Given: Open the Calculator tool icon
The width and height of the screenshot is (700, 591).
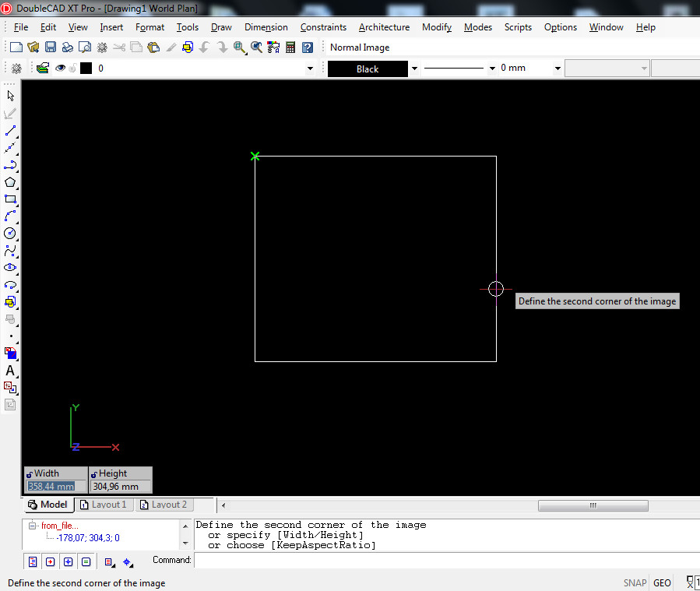Looking at the screenshot, I should (x=290, y=47).
